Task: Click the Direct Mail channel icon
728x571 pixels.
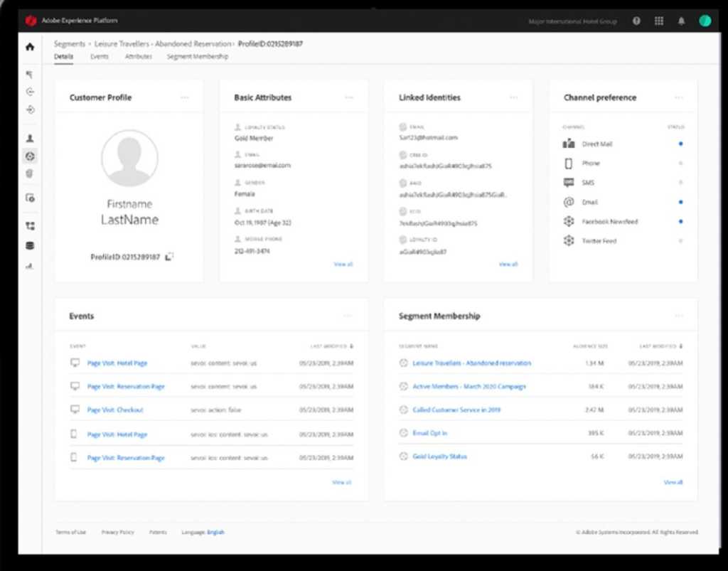Action: [569, 144]
